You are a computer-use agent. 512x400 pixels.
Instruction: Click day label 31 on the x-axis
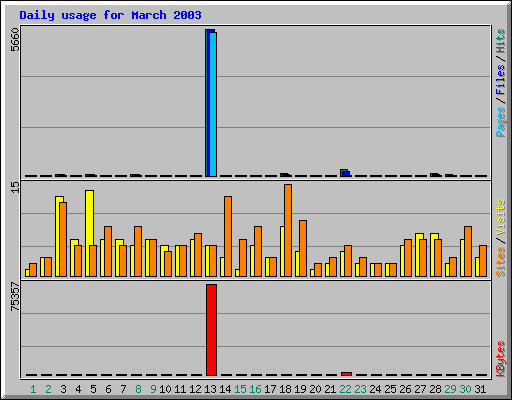point(480,389)
